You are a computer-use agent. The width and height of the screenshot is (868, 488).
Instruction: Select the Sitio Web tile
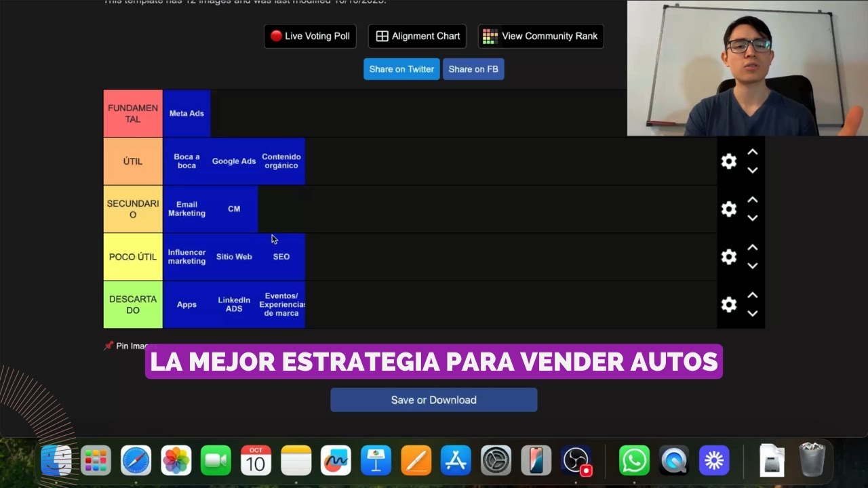point(234,257)
